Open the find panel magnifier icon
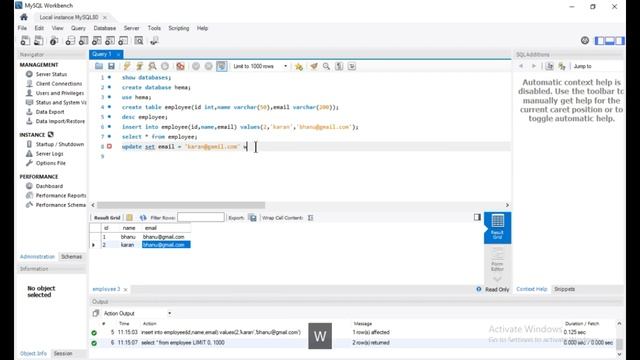 click(x=326, y=66)
